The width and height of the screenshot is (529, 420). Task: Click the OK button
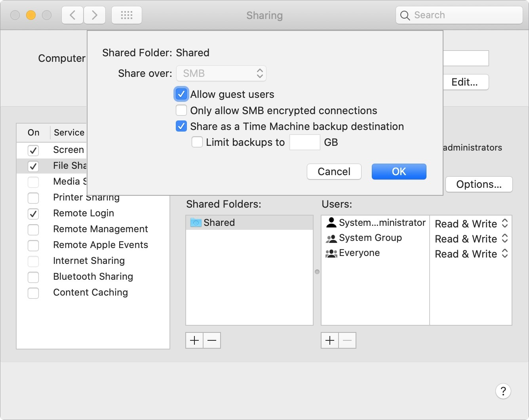pyautogui.click(x=399, y=172)
